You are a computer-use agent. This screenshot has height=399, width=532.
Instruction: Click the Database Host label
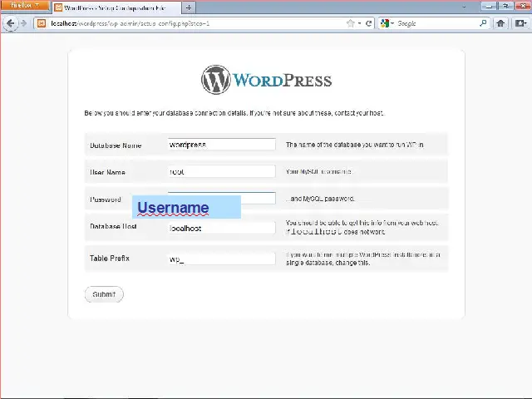point(113,226)
